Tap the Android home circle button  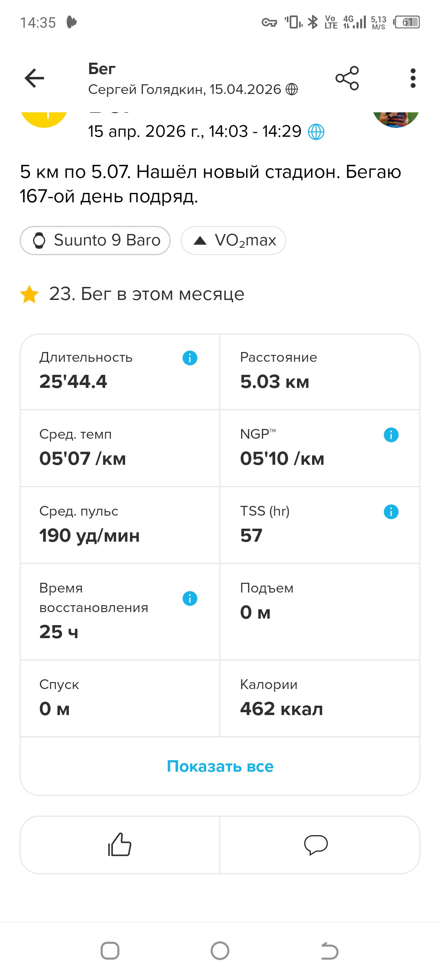coord(220,951)
